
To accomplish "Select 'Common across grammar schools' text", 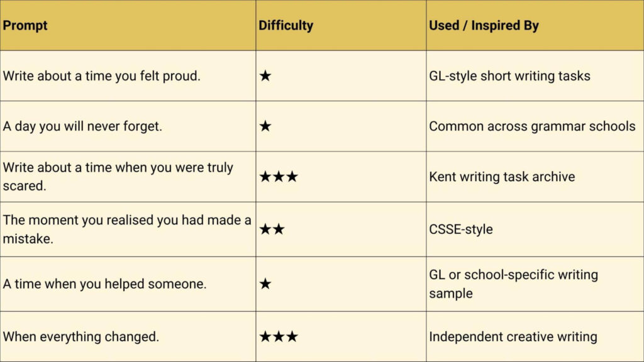I will pyautogui.click(x=532, y=126).
